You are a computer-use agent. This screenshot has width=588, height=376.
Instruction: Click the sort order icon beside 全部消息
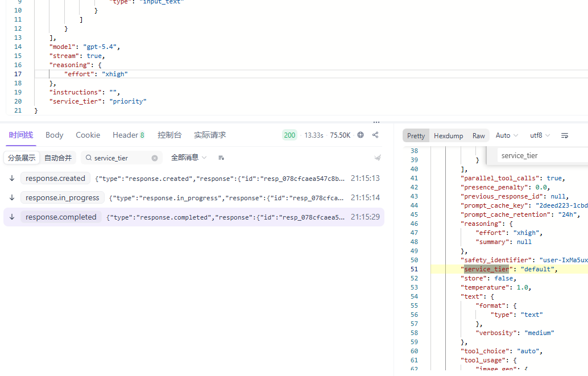coord(221,158)
